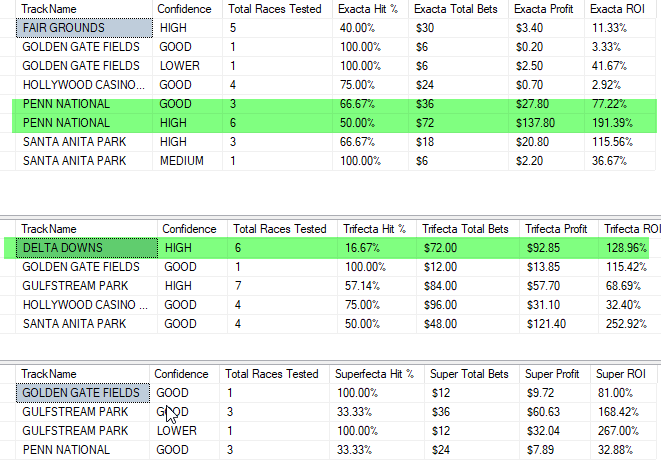Select the 2.92% ROI cell
The height and width of the screenshot is (462, 661).
coord(620,85)
